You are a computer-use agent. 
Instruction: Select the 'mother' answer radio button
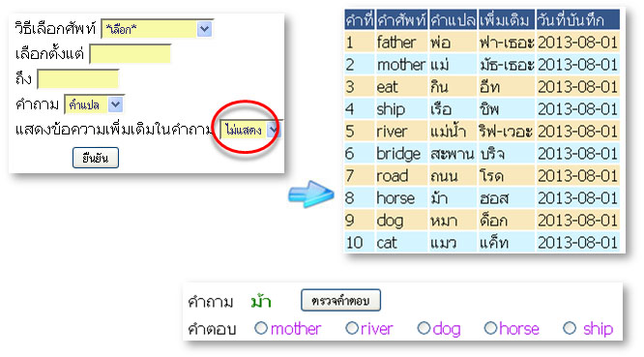[261, 328]
